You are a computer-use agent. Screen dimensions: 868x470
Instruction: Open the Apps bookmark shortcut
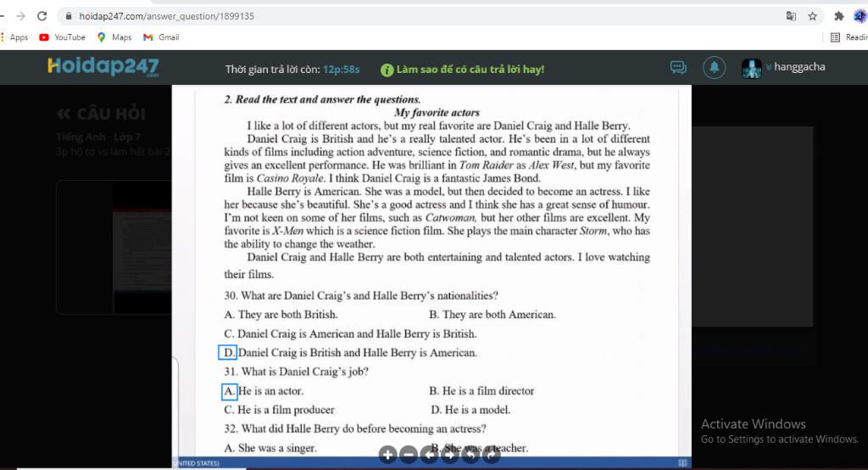coord(15,37)
